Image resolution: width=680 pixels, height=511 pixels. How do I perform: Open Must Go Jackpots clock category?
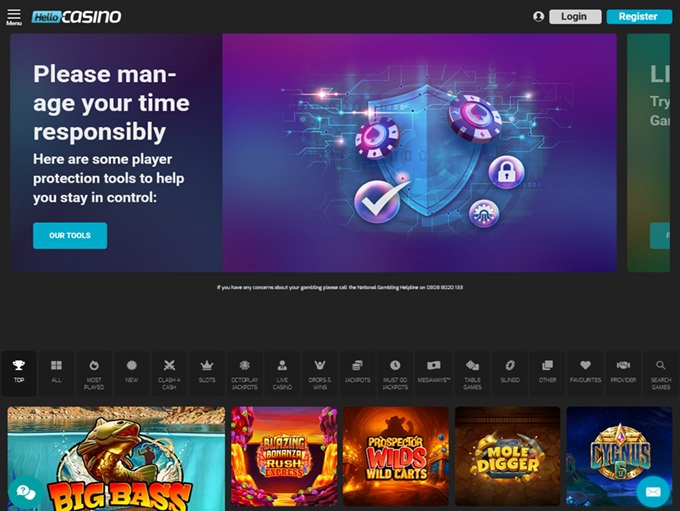click(x=395, y=373)
